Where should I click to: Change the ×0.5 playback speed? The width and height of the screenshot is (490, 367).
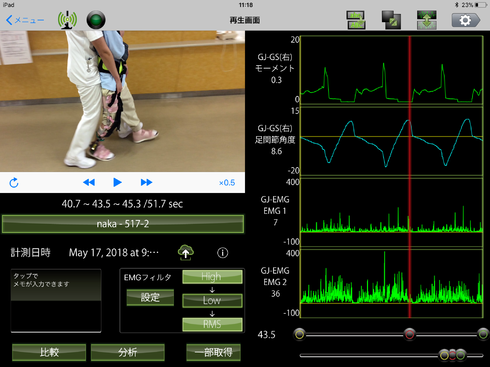tap(227, 183)
